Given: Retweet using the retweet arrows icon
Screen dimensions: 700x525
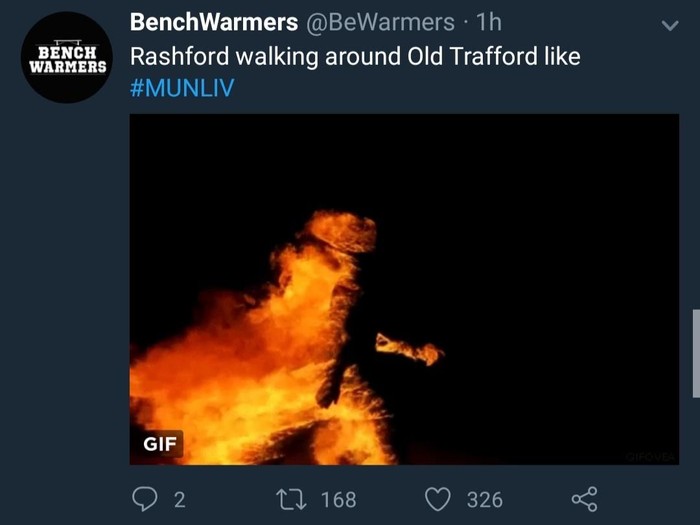Looking at the screenshot, I should pyautogui.click(x=291, y=499).
